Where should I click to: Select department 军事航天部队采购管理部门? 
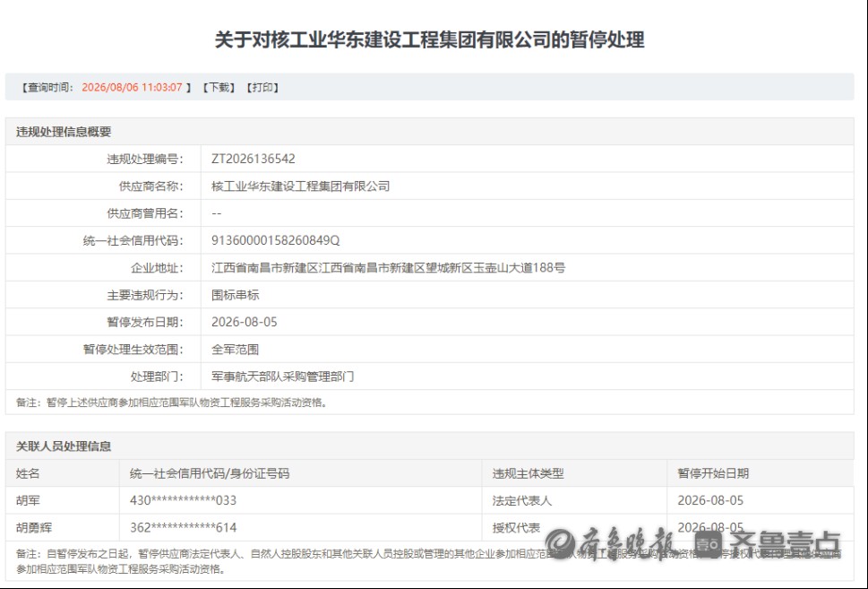(x=283, y=377)
